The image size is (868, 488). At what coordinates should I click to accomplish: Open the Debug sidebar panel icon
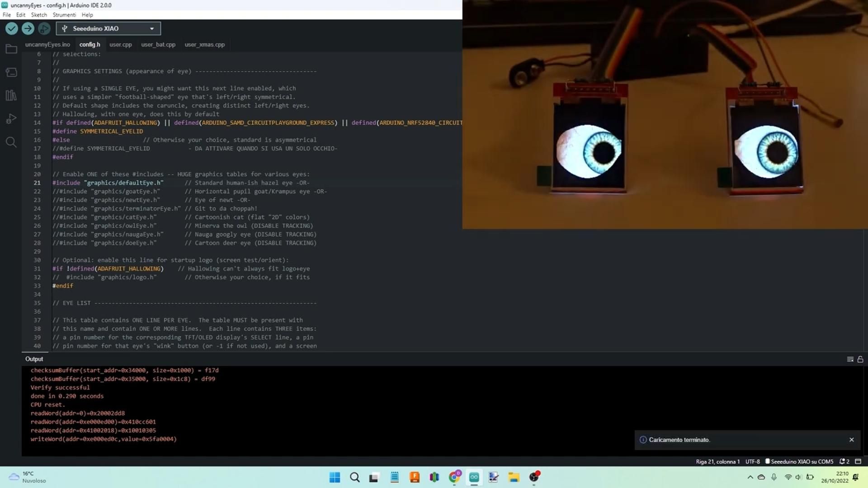(x=11, y=119)
